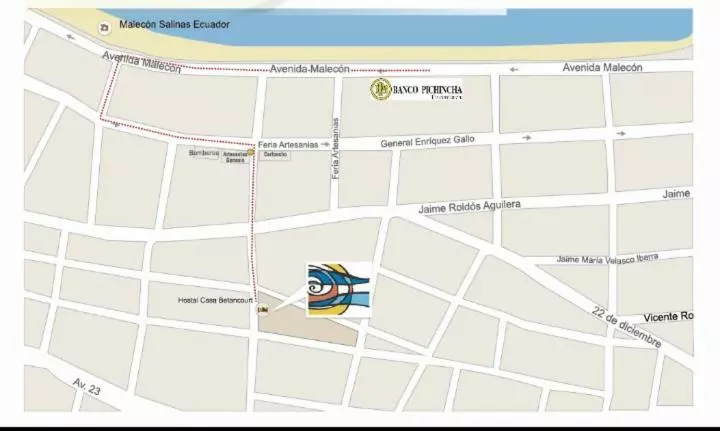This screenshot has height=431, width=720.
Task: Click the Jaime María Velasco Ibarra label
Action: pos(608,258)
